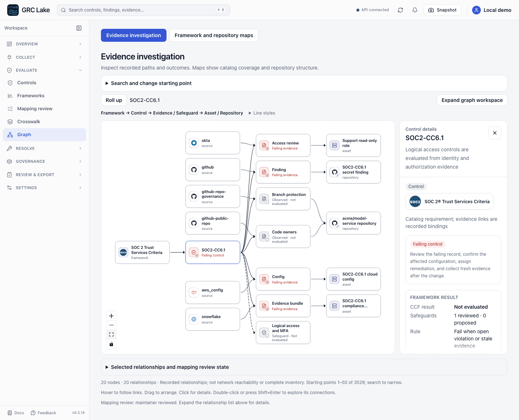Open Controls in the sidebar
The width and height of the screenshot is (519, 420).
pyautogui.click(x=44, y=83)
